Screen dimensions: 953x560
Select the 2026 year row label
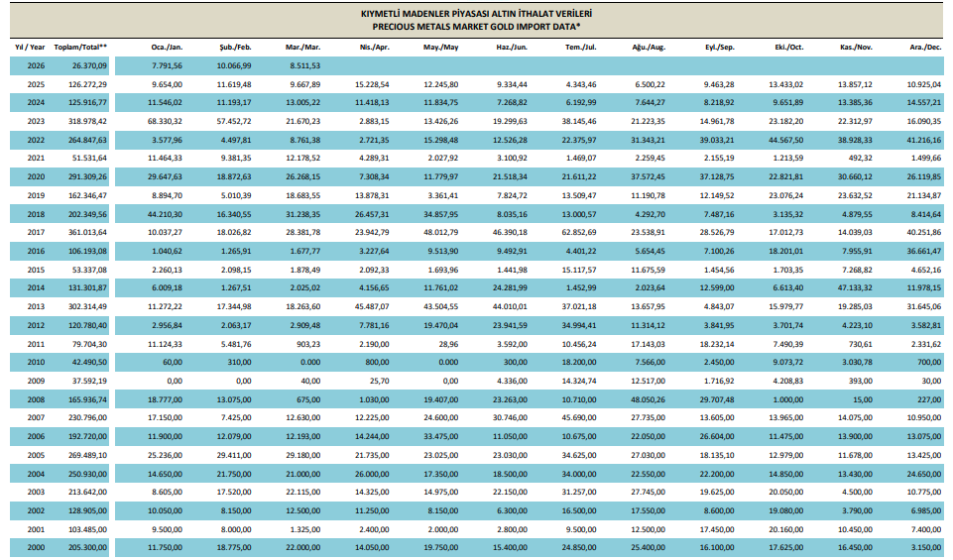tap(35, 65)
